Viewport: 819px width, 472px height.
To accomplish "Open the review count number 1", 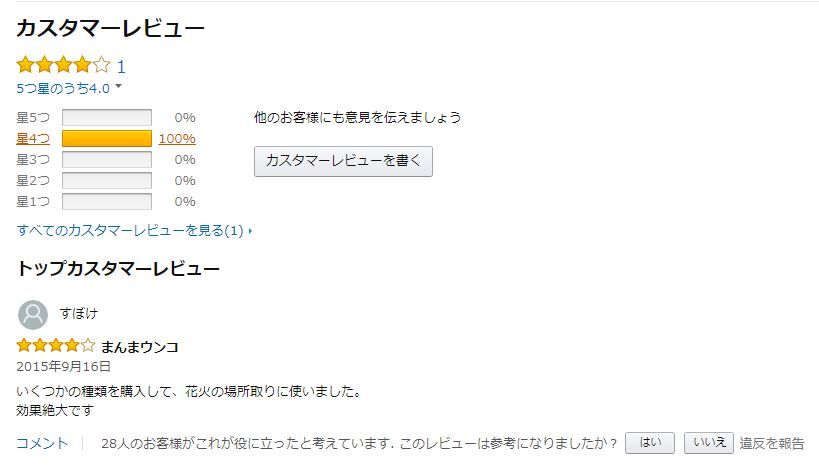I will click(x=121, y=67).
